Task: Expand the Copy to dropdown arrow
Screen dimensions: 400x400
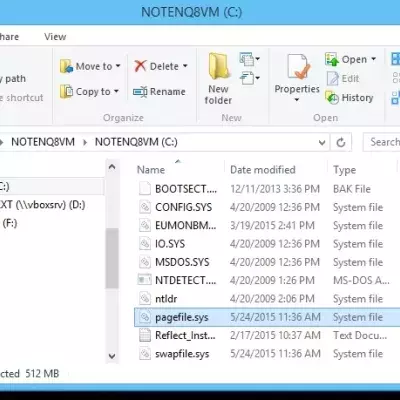Action: pos(116,91)
